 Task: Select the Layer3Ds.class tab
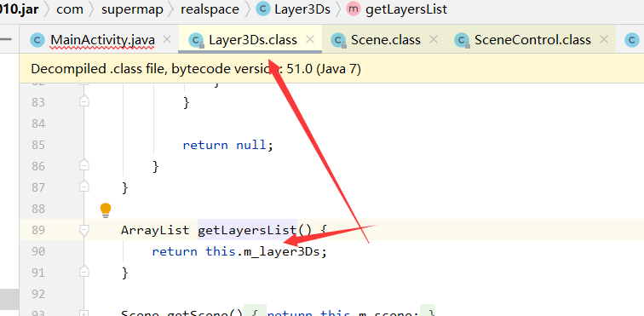253,40
